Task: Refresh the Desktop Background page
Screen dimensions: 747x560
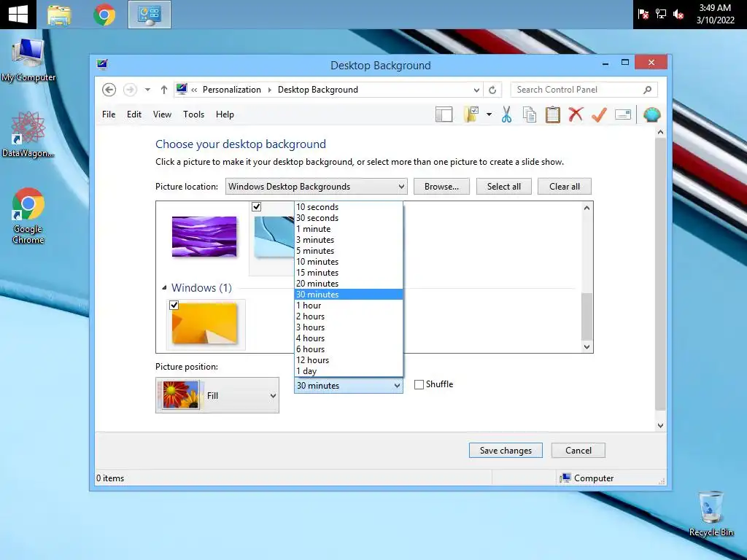Action: pos(492,90)
